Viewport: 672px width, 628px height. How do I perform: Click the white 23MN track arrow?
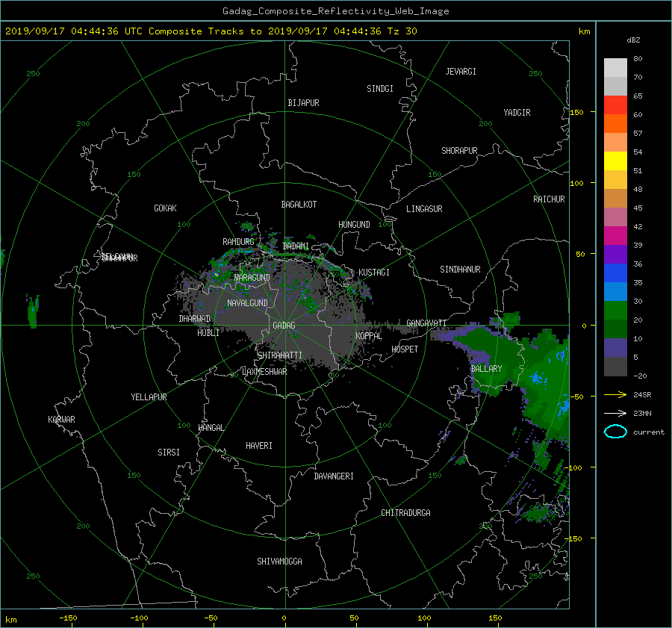615,413
